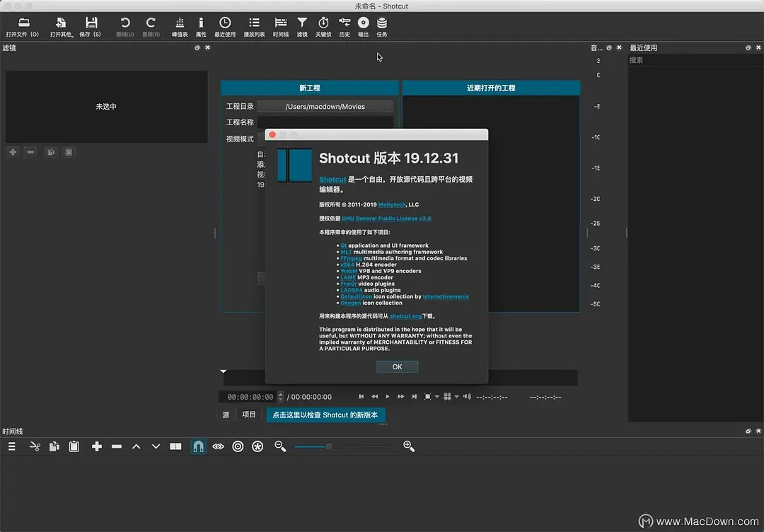Click the check for new Shotcut version button

click(325, 415)
